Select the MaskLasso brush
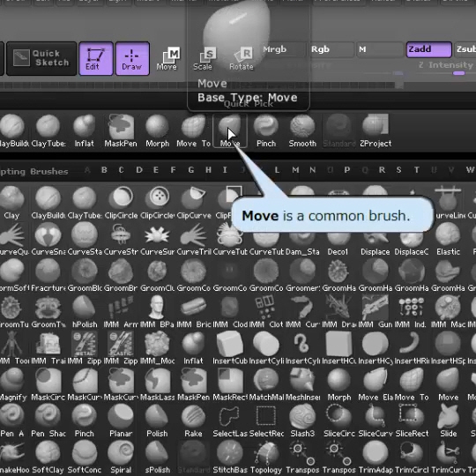Image resolution: width=476 pixels, height=476 pixels. 157,385
